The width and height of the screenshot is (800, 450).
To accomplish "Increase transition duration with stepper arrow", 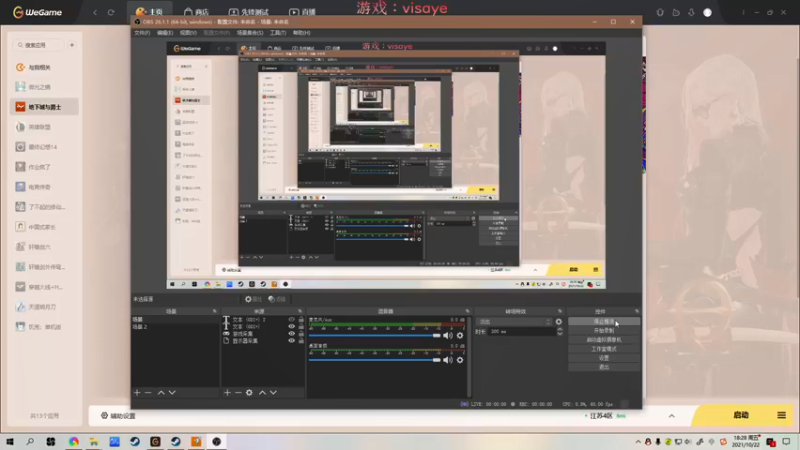I will (x=560, y=329).
